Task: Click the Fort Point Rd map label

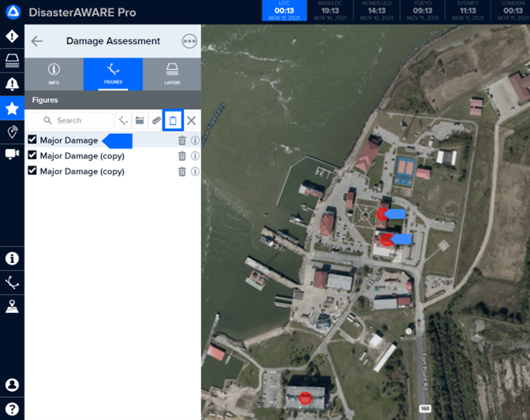Action: 424,372
